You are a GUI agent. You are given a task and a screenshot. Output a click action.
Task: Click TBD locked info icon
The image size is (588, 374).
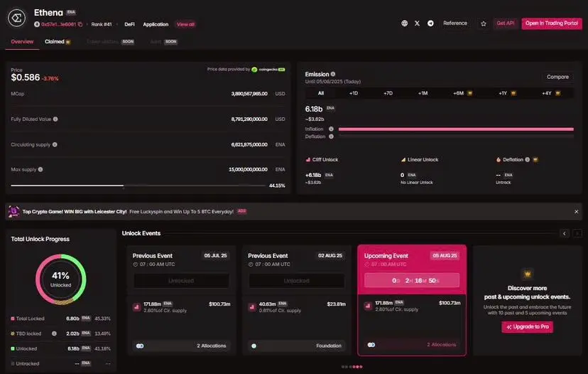[x=55, y=333]
